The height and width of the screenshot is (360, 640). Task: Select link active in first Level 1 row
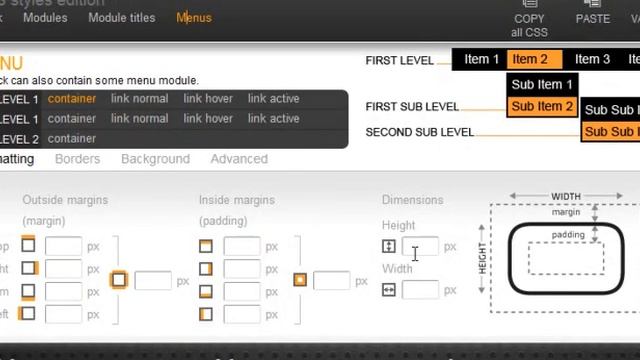[273, 98]
